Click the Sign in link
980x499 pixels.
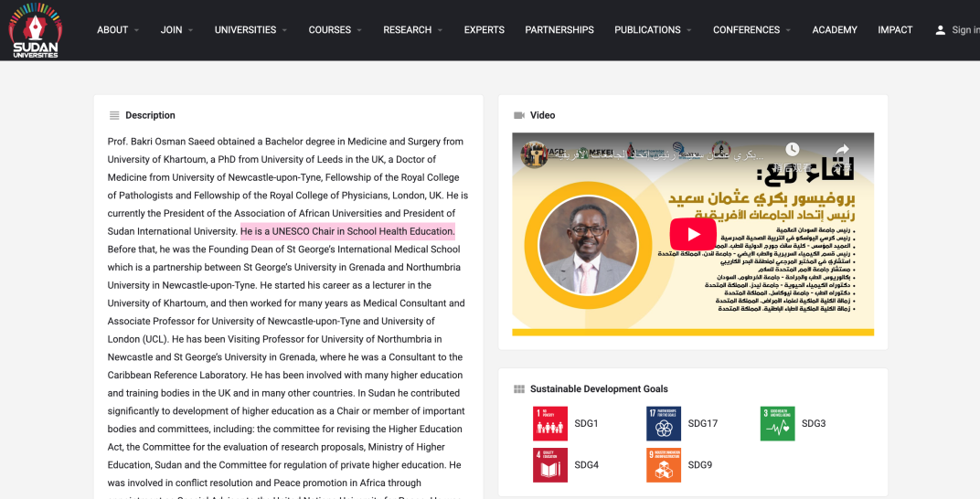pos(964,30)
